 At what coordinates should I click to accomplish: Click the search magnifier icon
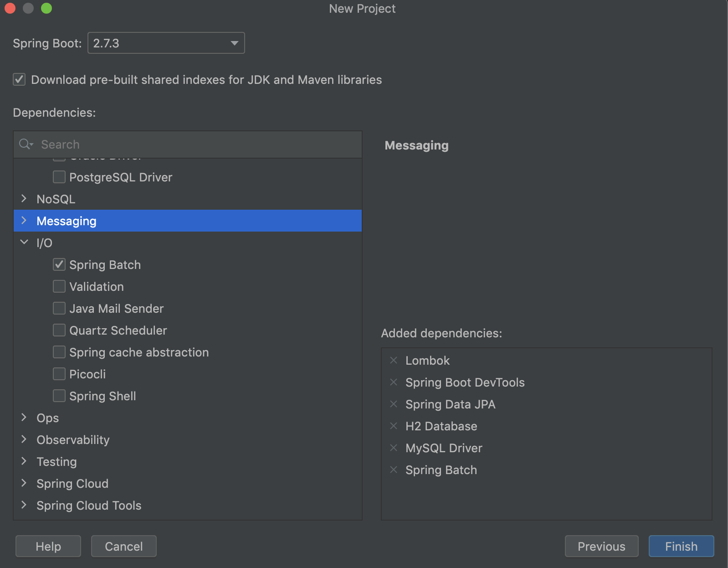tap(26, 145)
